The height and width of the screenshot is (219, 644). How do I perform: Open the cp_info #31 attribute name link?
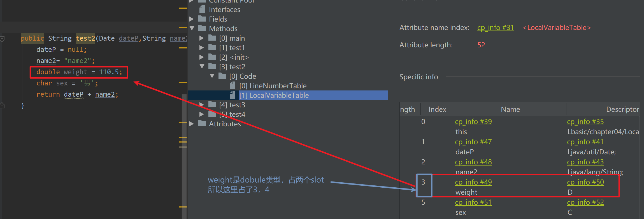(x=496, y=28)
